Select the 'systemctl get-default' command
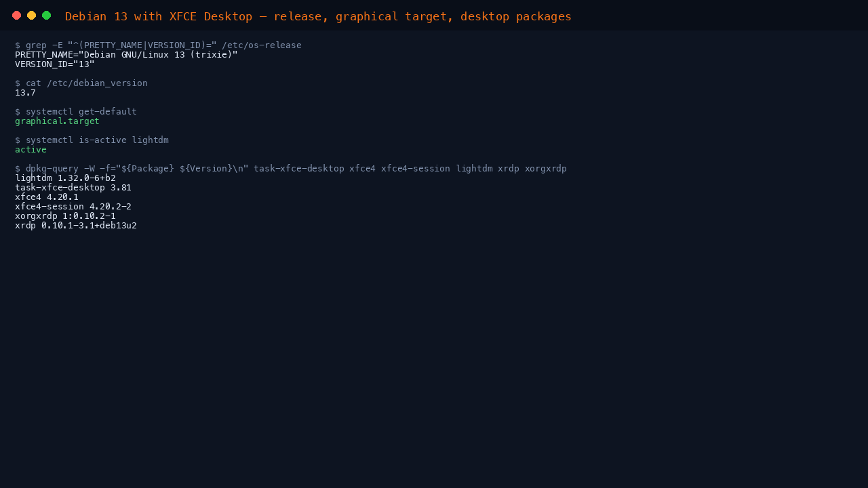This screenshot has height=488, width=868. coord(76,112)
